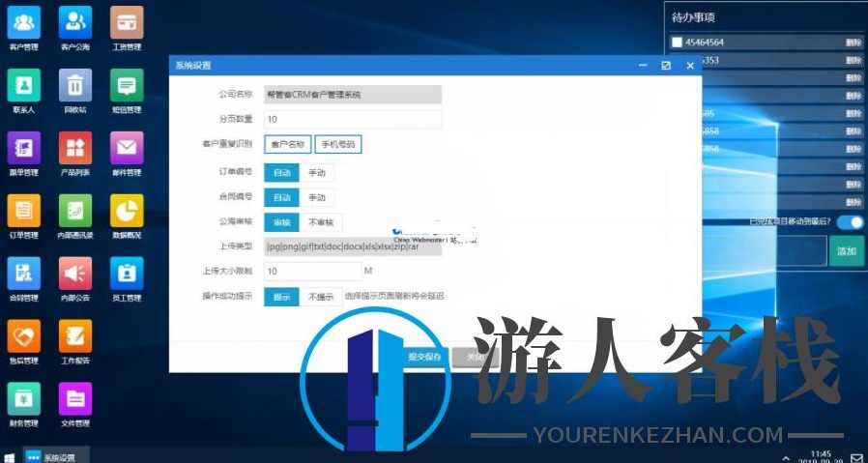Click the 分页数量 input field

(x=353, y=119)
